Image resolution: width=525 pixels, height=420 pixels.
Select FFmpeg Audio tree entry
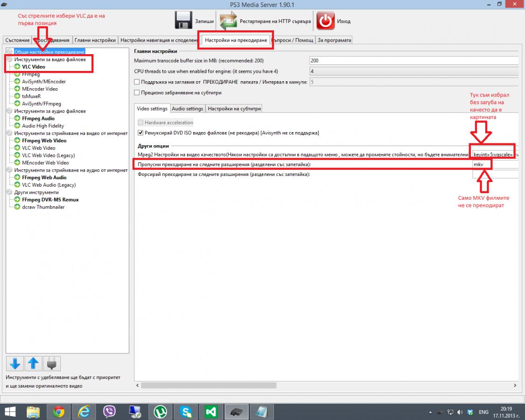(38, 118)
